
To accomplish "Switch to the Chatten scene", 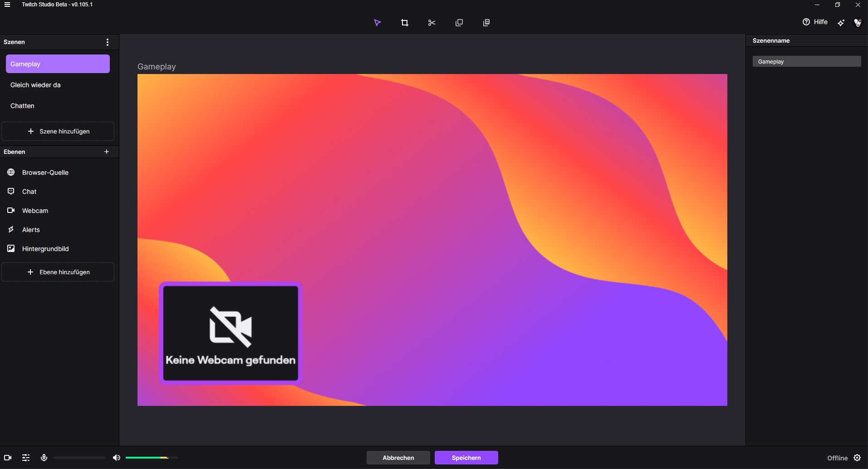I will [22, 105].
